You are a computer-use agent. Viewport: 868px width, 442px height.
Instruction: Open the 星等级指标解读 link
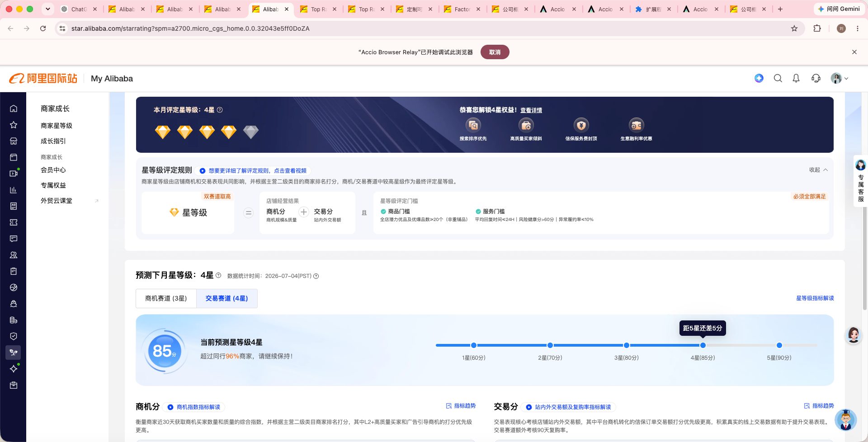coord(815,298)
